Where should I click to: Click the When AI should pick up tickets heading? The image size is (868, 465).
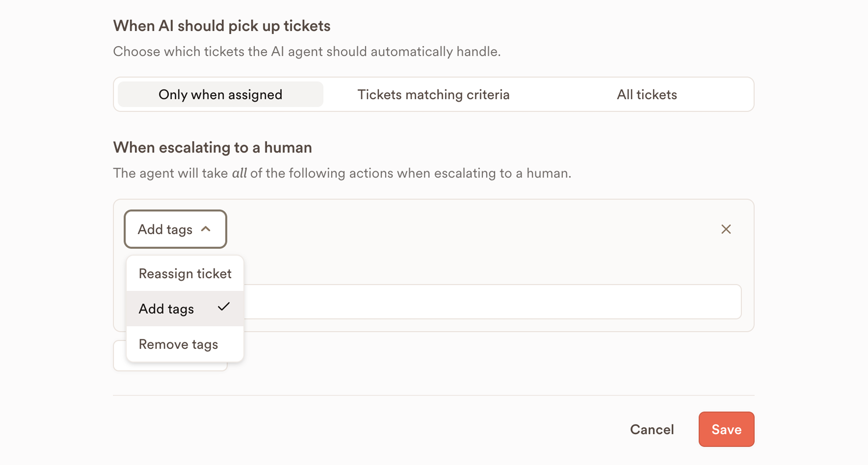(x=222, y=26)
